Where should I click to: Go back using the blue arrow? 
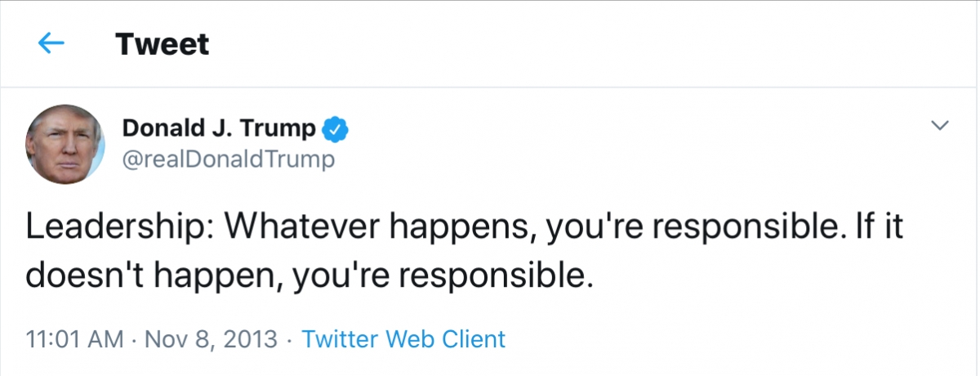click(x=51, y=43)
